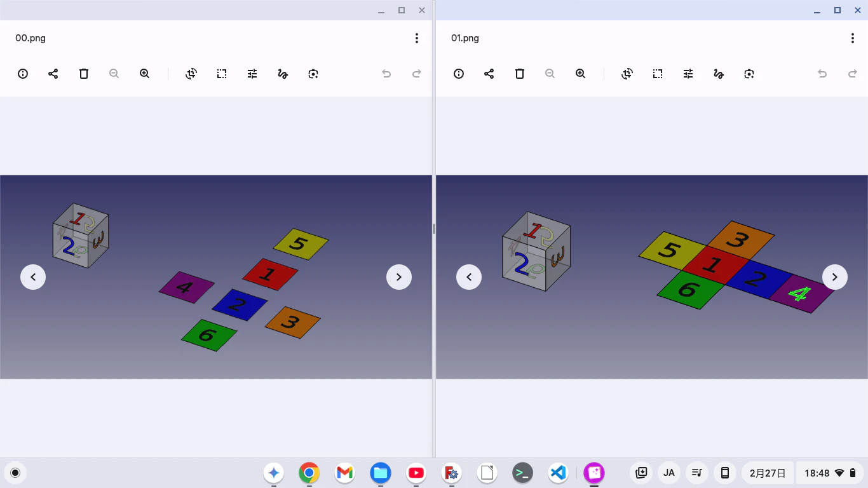Zoom in on 00.png image
This screenshot has width=868, height=488.
pos(145,74)
